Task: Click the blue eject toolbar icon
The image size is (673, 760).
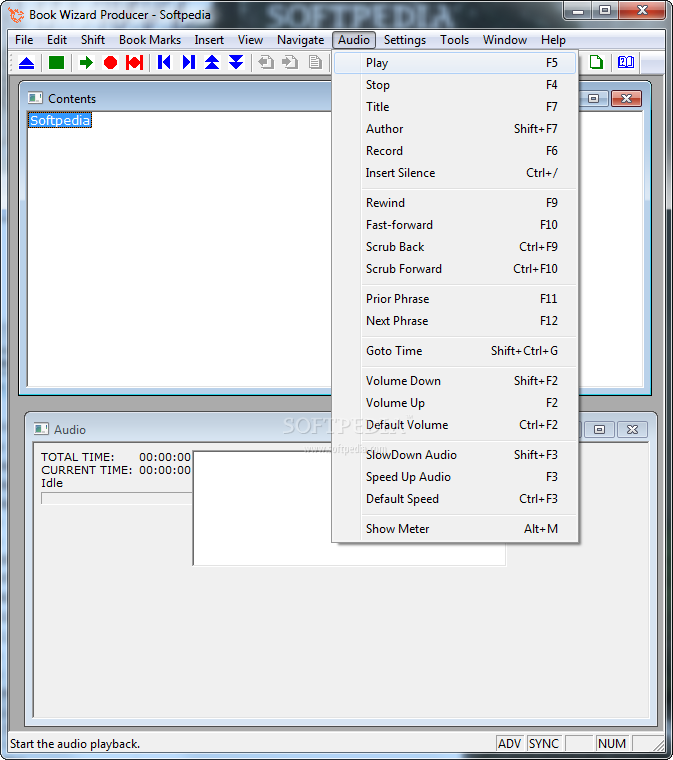Action: [27, 63]
